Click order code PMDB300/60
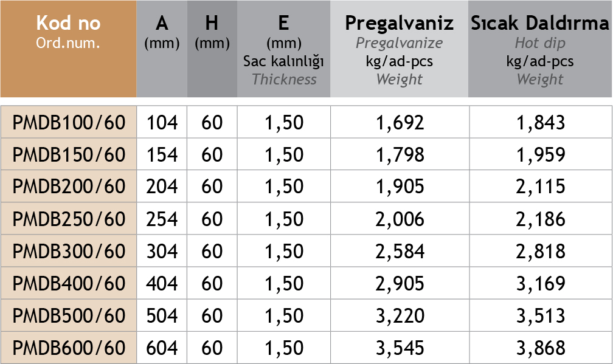Screen dimensions: 613x364 69,251
